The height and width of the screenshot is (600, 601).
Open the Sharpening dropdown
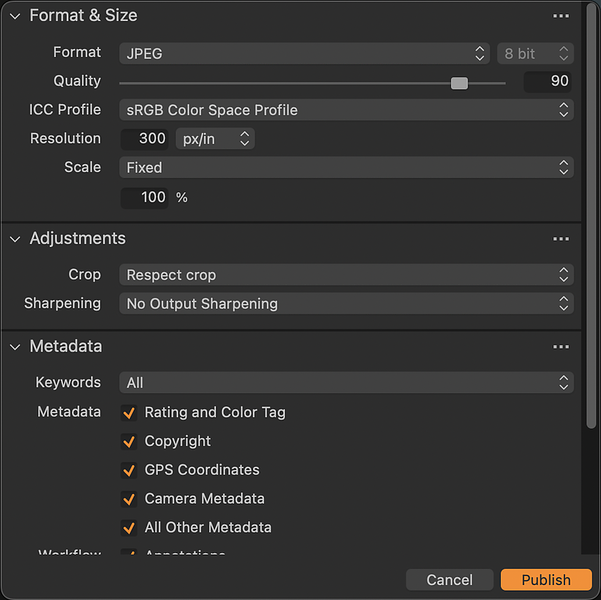pyautogui.click(x=346, y=303)
